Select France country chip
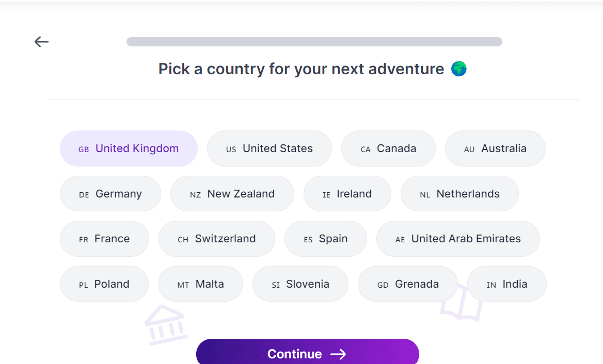 pyautogui.click(x=104, y=239)
